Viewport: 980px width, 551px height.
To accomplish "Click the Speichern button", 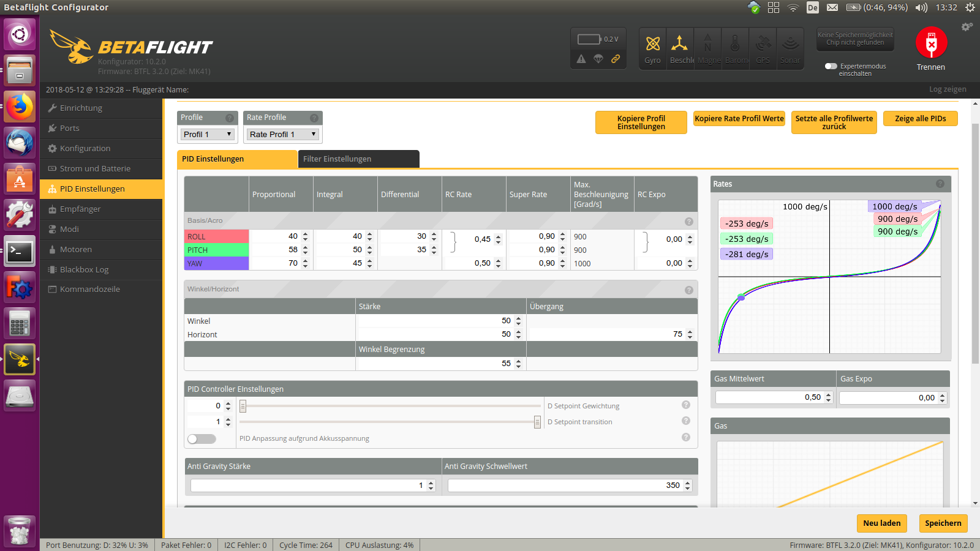I will tap(943, 523).
